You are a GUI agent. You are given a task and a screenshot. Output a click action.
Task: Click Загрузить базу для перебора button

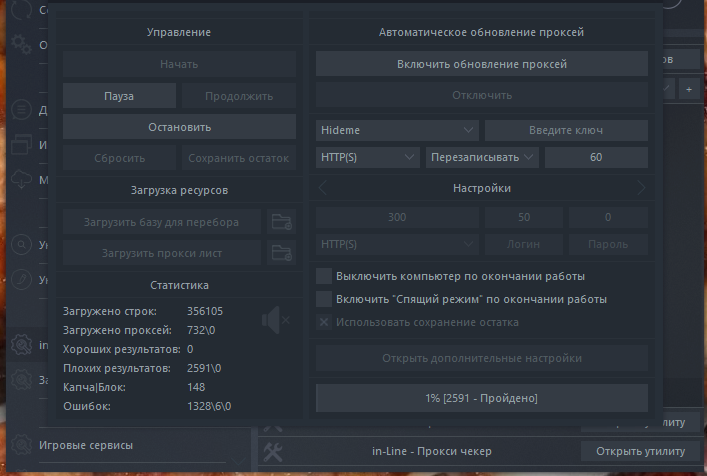pos(161,222)
